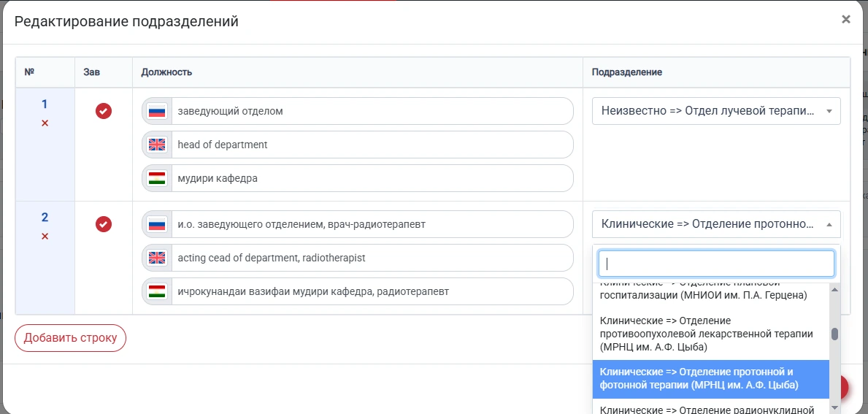Toggle Зав checkmark in row 1
Viewport: 868px width, 414px height.
click(104, 111)
